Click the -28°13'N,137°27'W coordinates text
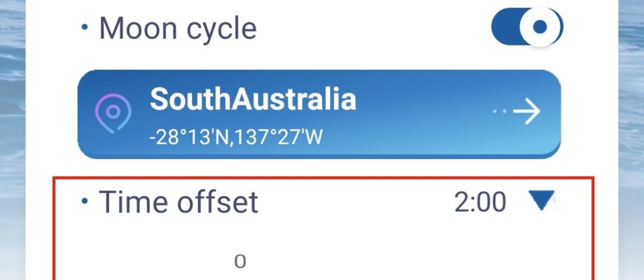The image size is (644, 280). [x=236, y=136]
